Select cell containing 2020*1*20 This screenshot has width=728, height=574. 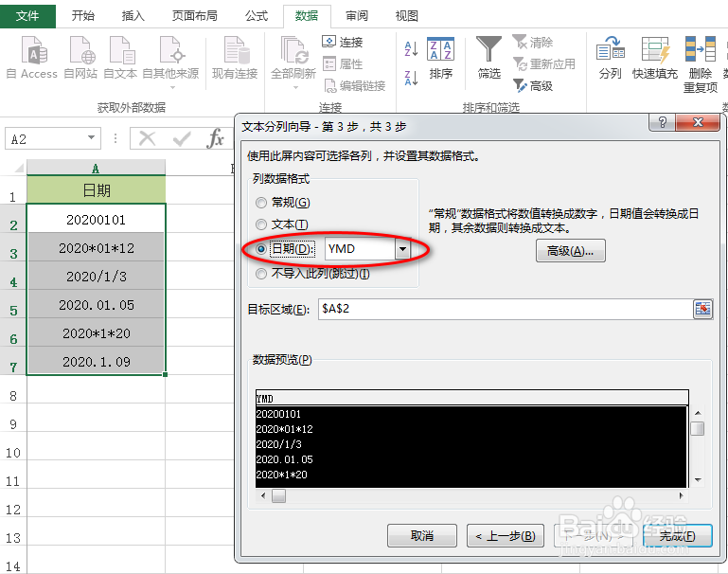pos(97,332)
